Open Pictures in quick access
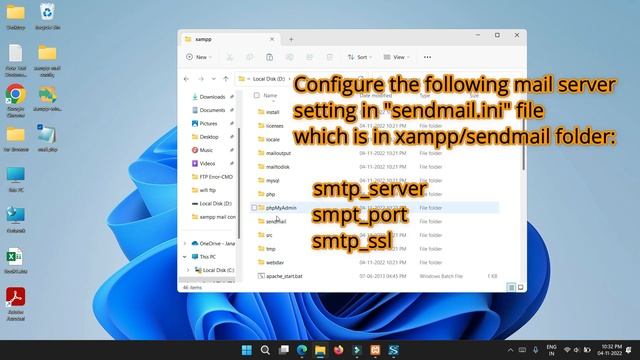 (209, 123)
